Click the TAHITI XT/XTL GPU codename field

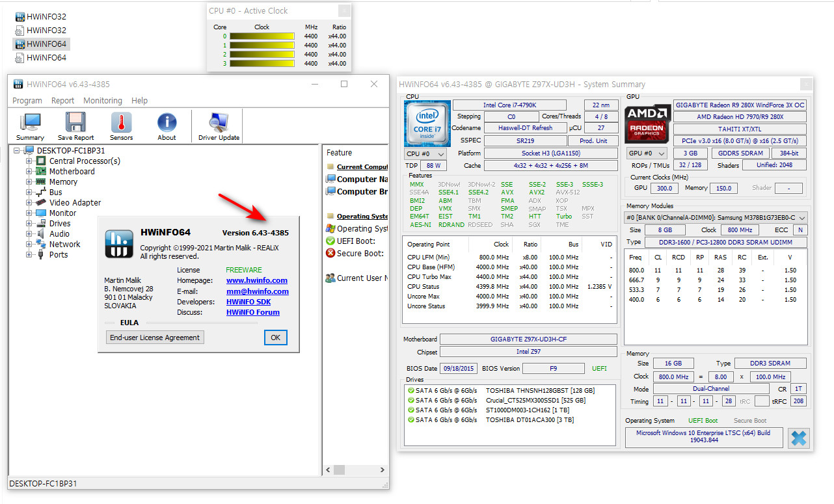740,129
